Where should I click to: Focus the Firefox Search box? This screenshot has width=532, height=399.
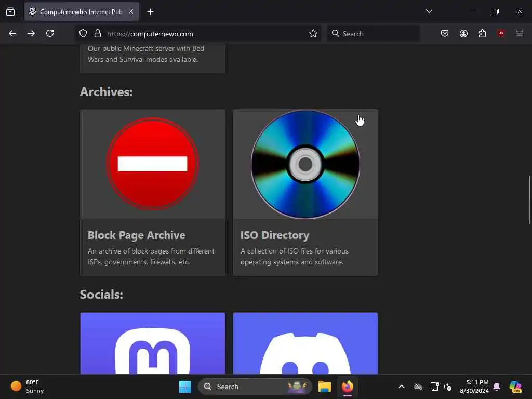[x=373, y=34]
